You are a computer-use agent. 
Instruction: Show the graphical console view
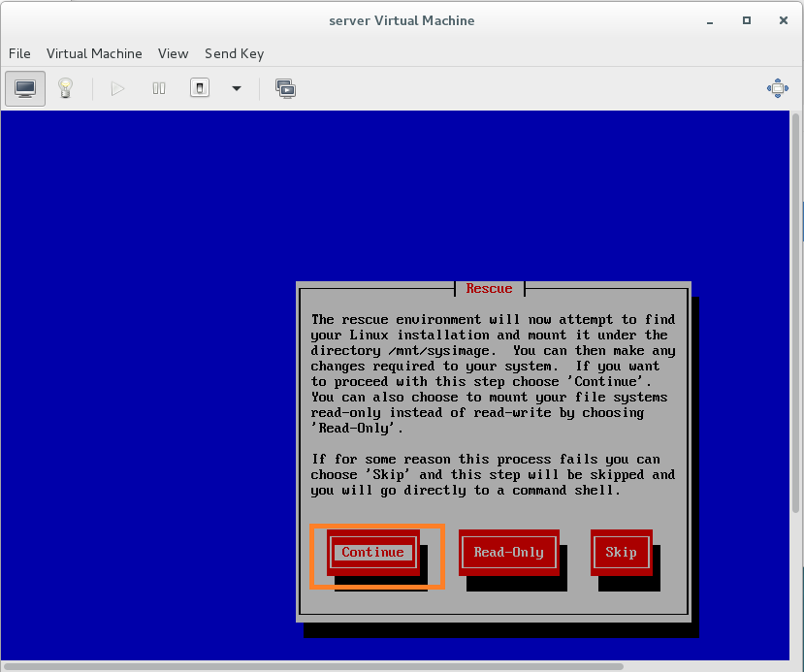[25, 88]
